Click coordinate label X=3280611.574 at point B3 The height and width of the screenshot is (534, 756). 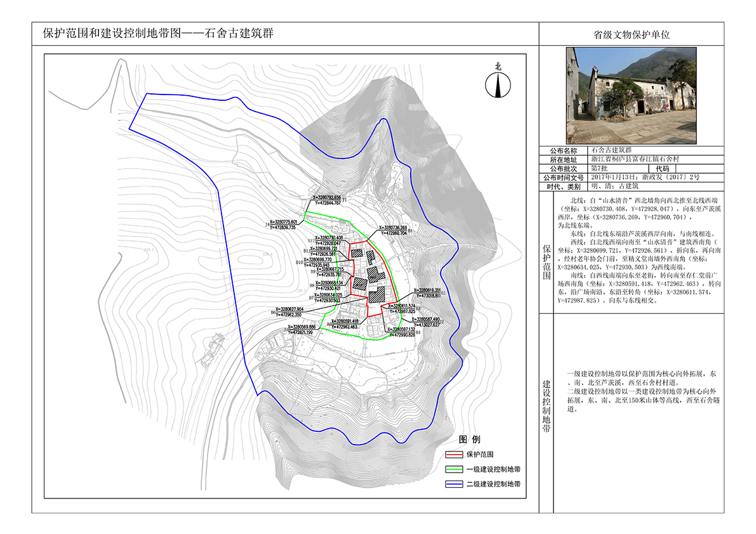(x=401, y=306)
